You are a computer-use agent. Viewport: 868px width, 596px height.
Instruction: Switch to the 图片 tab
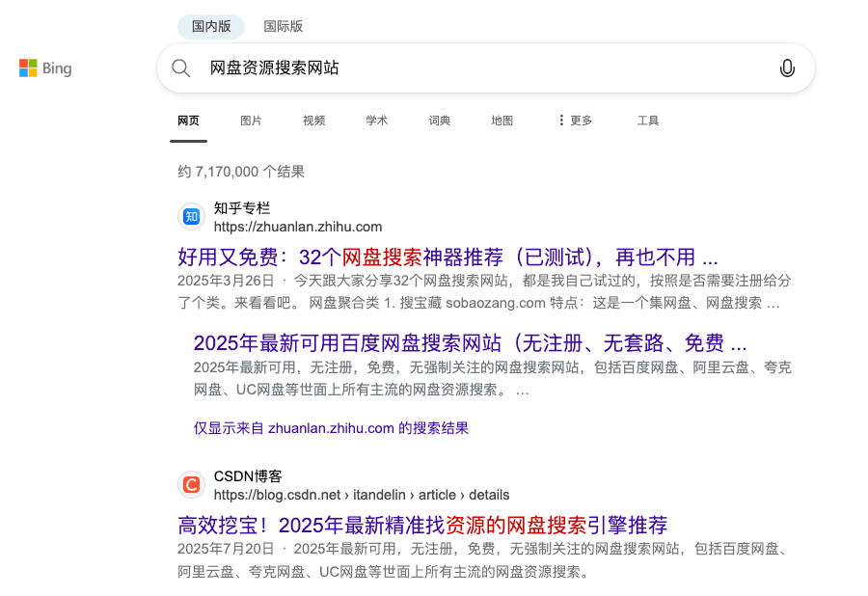click(x=251, y=121)
